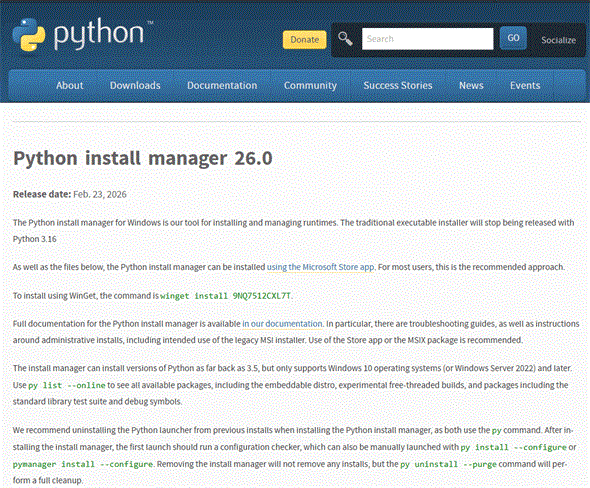This screenshot has height=488, width=590.
Task: Open the About menu
Action: point(70,85)
